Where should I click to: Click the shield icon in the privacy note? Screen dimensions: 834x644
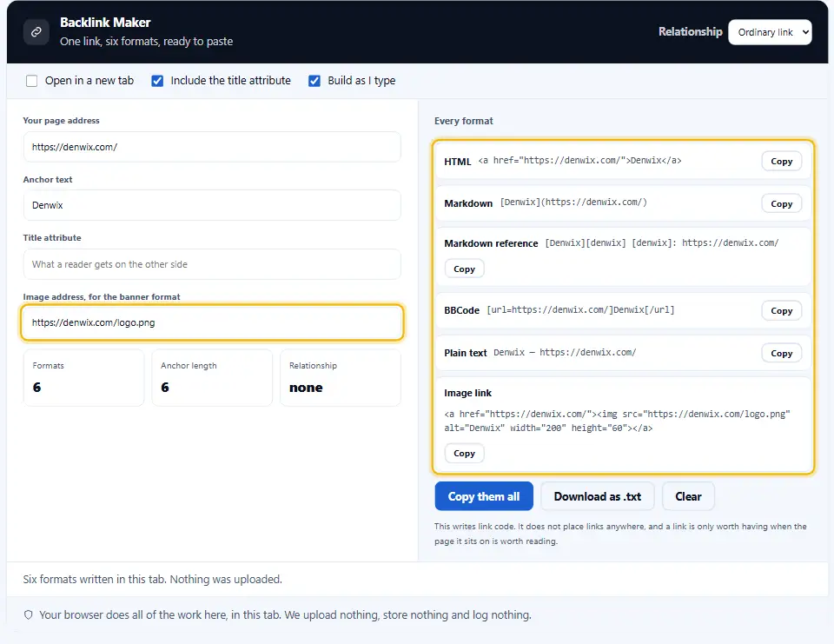coord(28,615)
